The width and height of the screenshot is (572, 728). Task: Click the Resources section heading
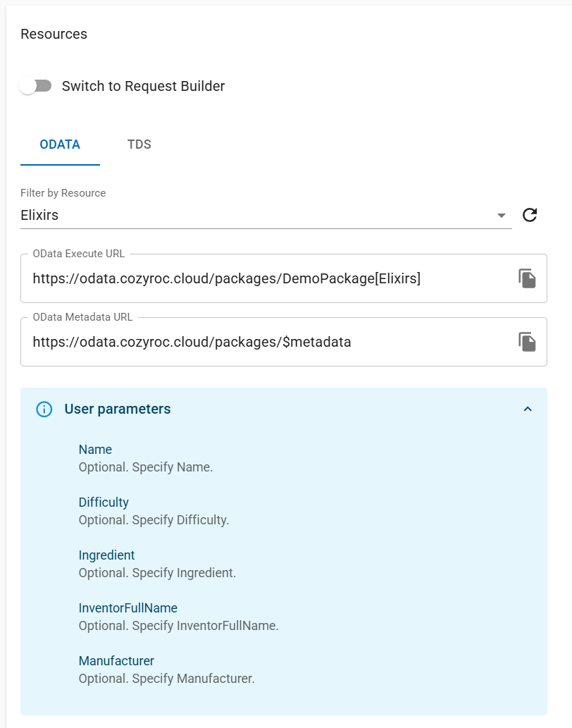(54, 34)
